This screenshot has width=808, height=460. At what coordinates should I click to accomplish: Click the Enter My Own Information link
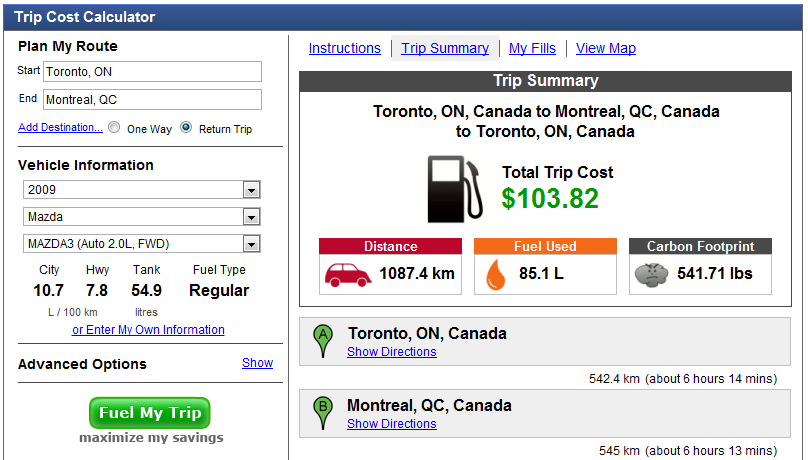pos(148,330)
